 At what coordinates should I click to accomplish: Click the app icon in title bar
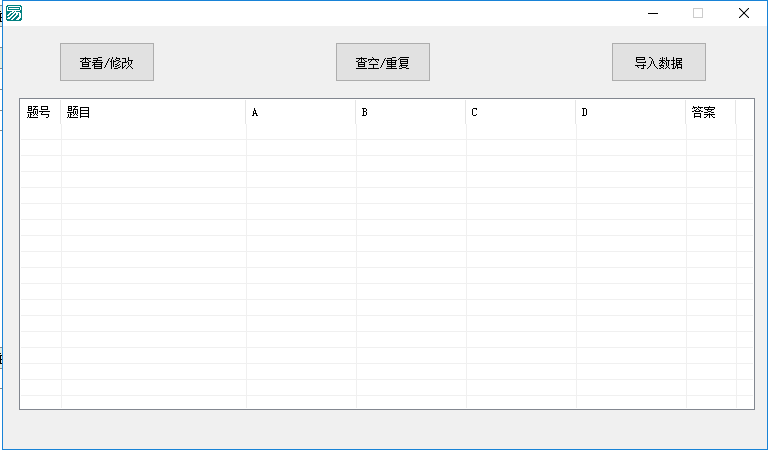pos(14,13)
